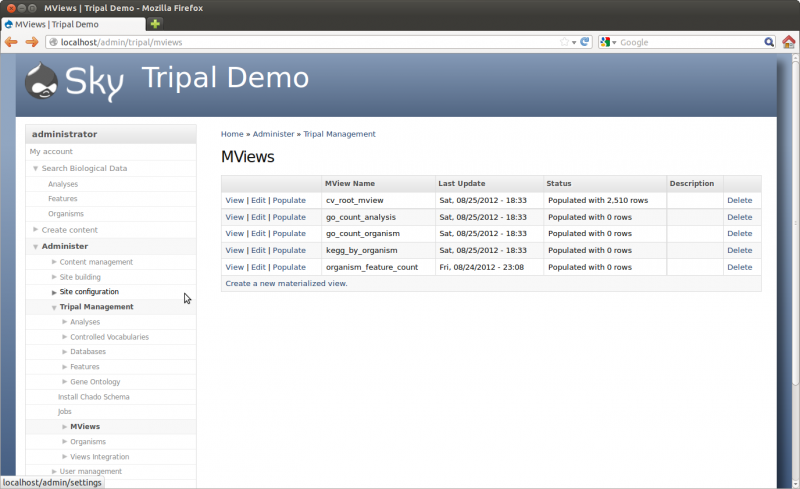The image size is (800, 489).
Task: Edit the kegg_by_organism mview
Action: 258,250
